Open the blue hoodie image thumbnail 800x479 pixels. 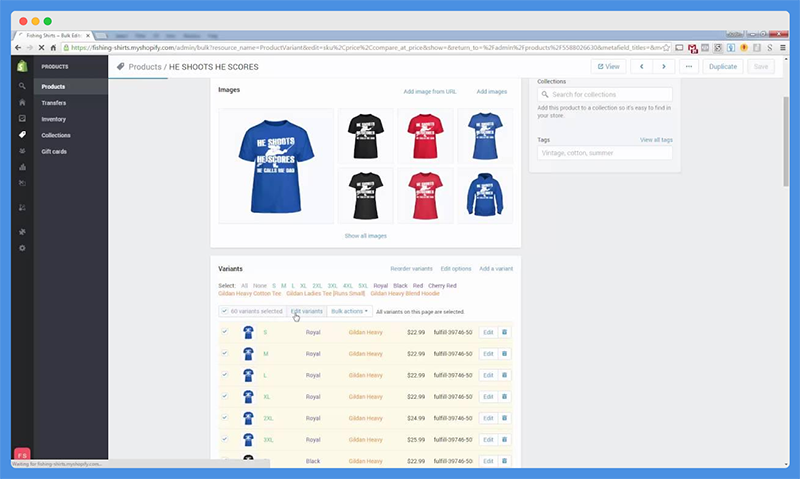(x=485, y=196)
